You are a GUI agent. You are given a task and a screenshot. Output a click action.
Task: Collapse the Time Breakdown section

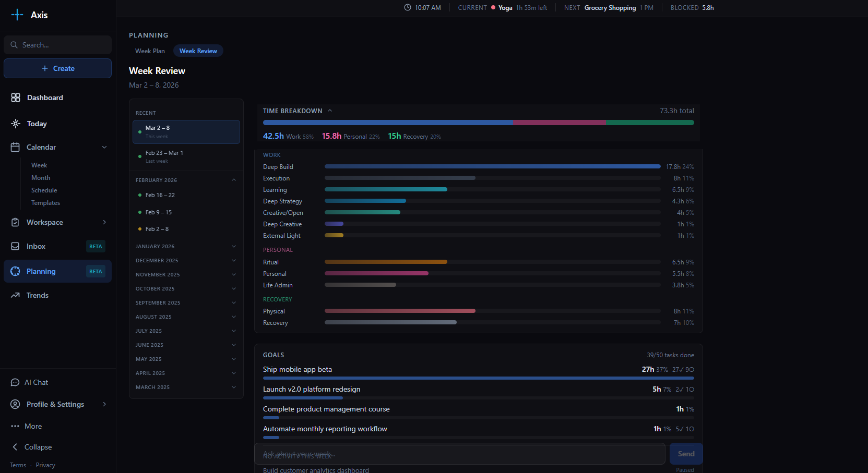coord(330,111)
